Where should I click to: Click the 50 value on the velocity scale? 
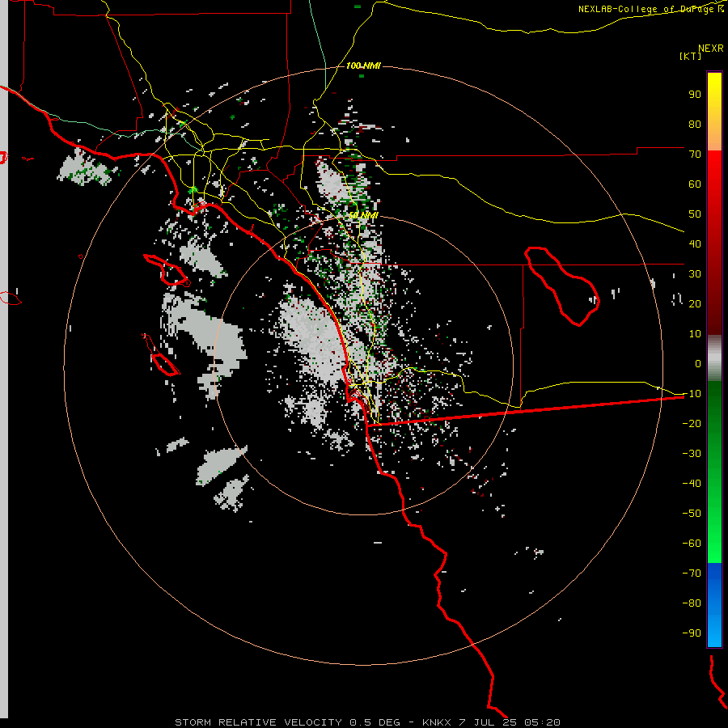coord(695,214)
